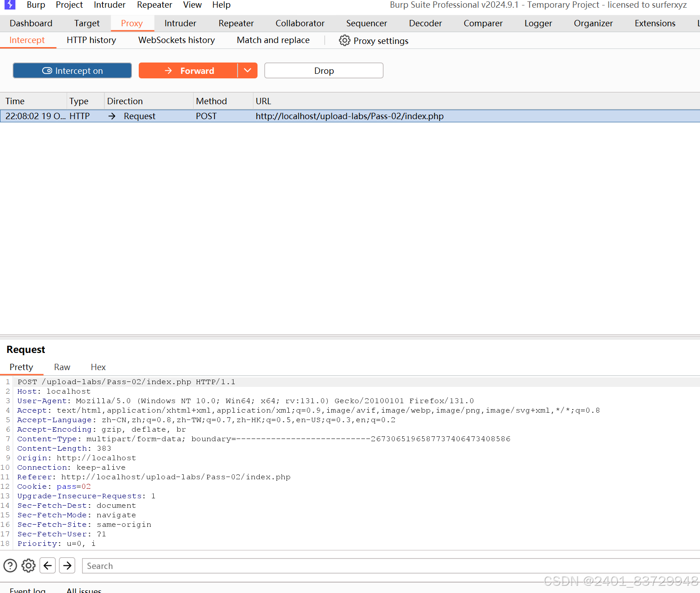Click the Content-Length: 383 header line
The width and height of the screenshot is (700, 593).
pos(64,448)
